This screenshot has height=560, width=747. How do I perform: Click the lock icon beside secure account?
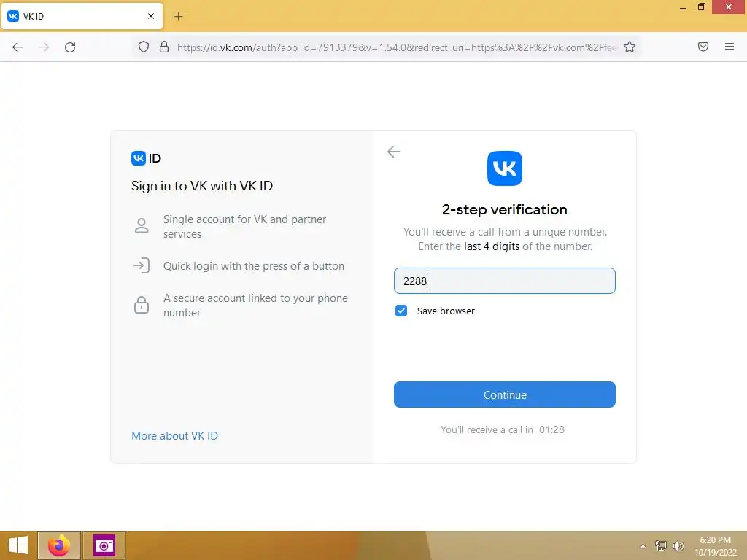[142, 305]
